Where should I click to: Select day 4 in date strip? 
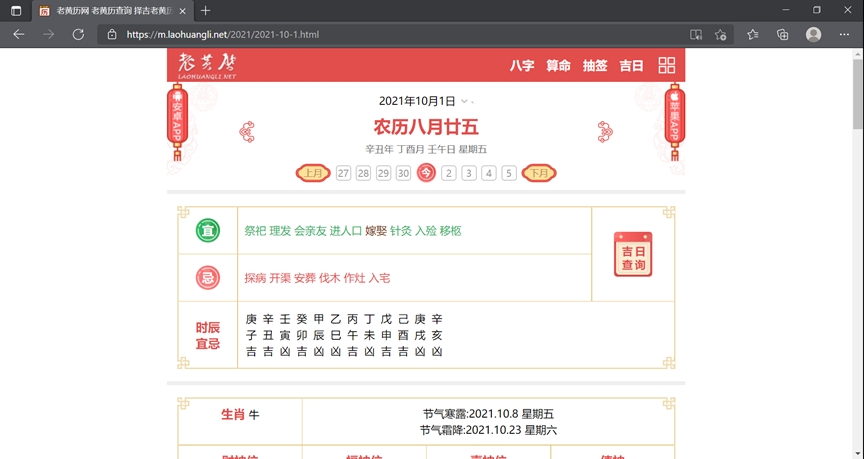click(489, 173)
